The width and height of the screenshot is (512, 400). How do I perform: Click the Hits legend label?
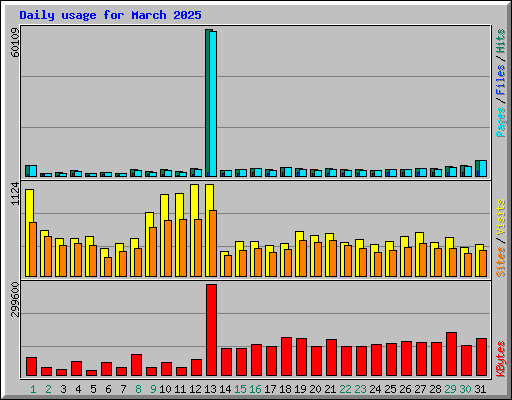(x=501, y=41)
